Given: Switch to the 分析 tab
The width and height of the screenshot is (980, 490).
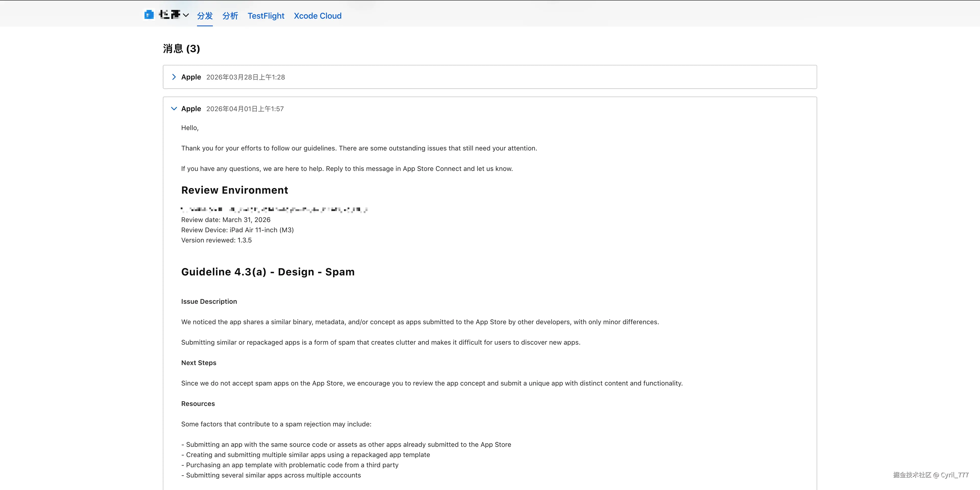Looking at the screenshot, I should [x=230, y=16].
